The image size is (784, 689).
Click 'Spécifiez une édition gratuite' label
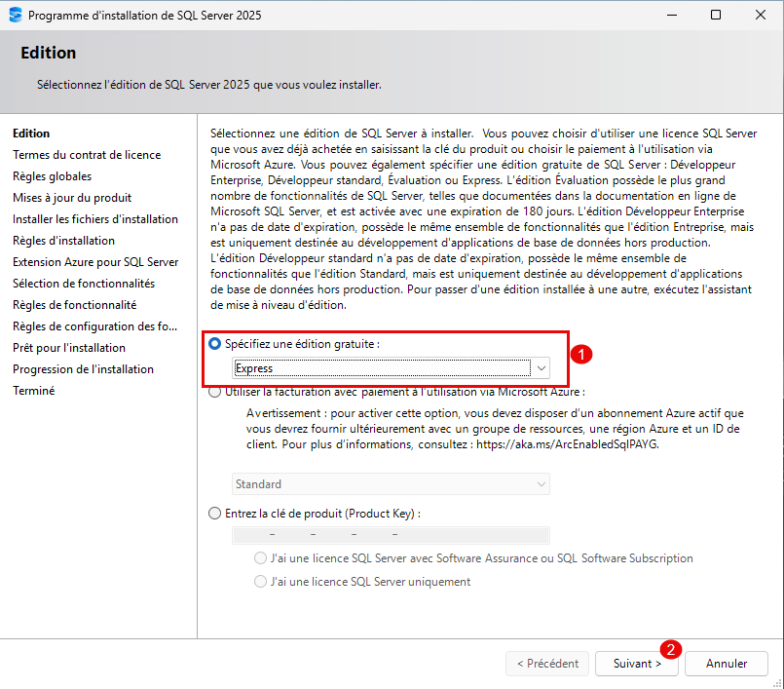pos(302,344)
